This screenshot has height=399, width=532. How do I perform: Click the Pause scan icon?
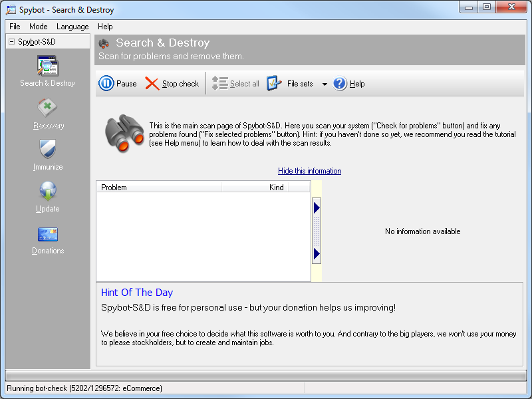(x=106, y=84)
